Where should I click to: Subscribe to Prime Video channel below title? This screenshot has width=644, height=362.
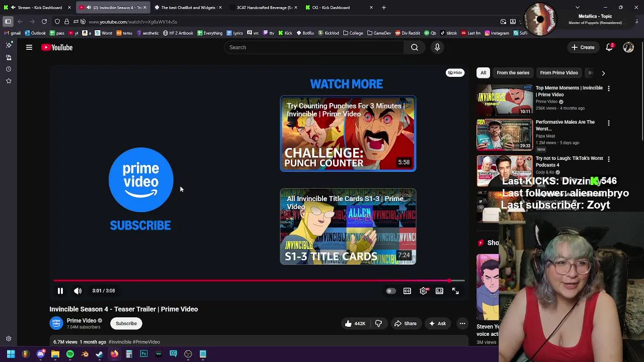[126, 324]
